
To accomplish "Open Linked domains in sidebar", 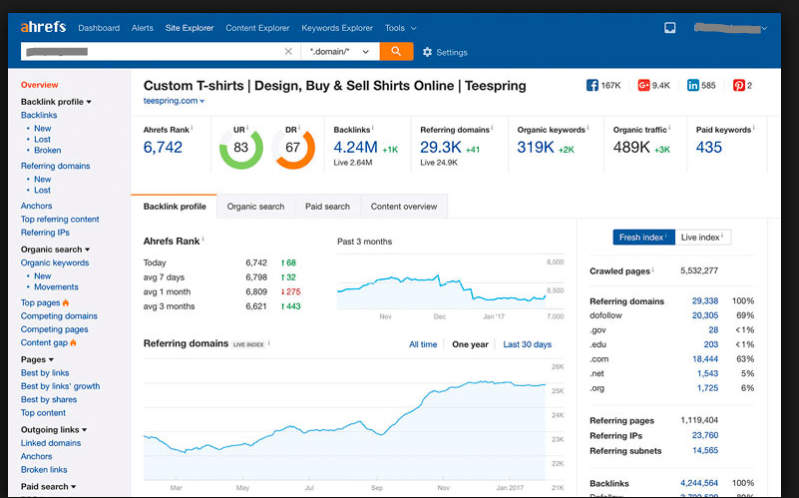I will [x=51, y=443].
